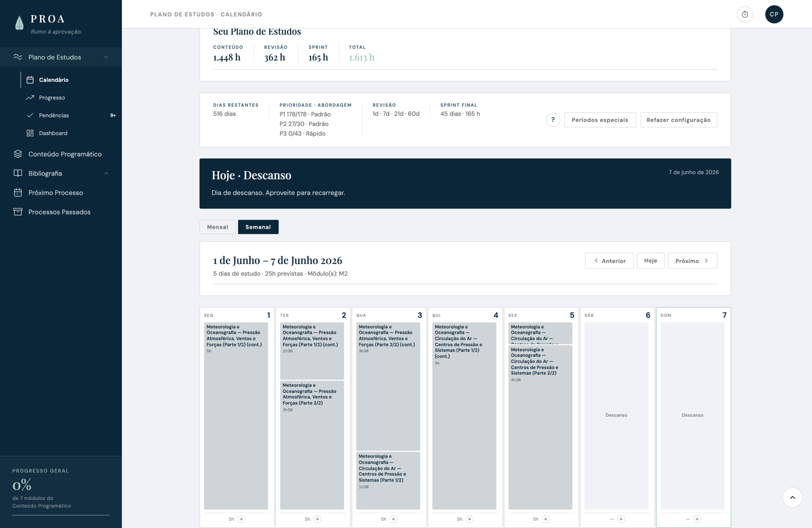
Task: Open Tuesday's Parte 1/2 (cont.) 1h30 session
Action: point(312,351)
